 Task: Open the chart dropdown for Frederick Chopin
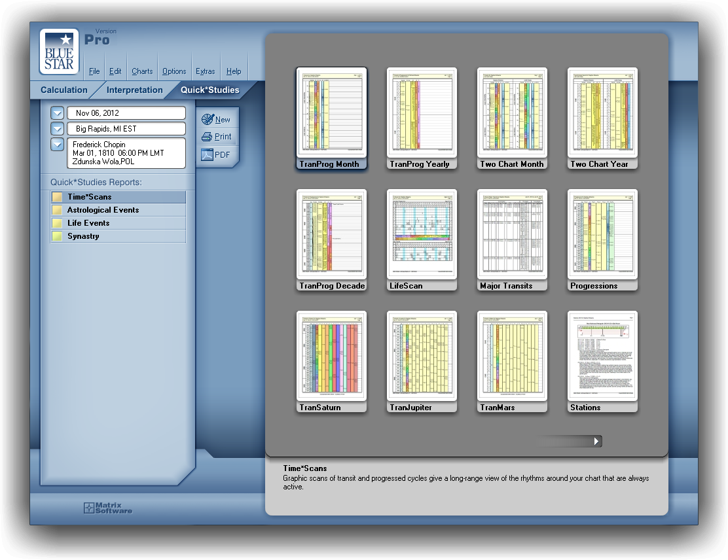57,145
